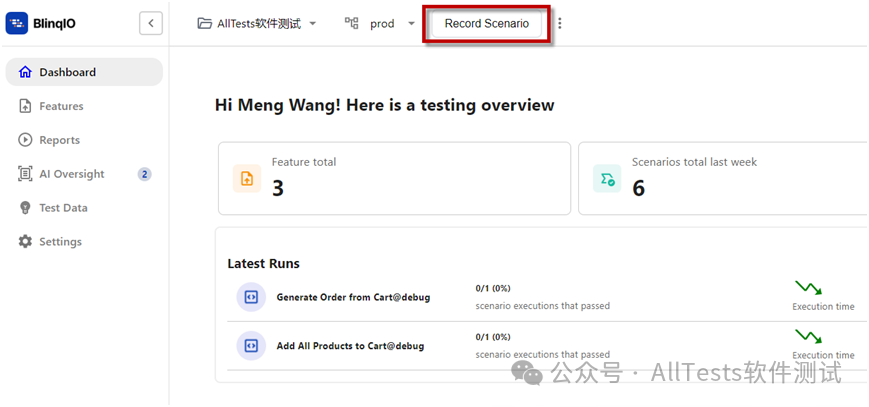Viewport: 869px width, 407px height.
Task: Open the Generate Order from Cart@debug run
Action: click(353, 297)
